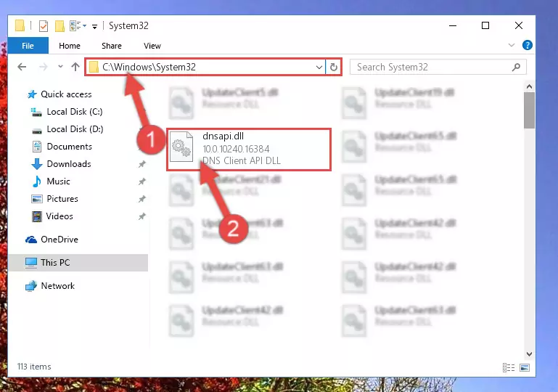Open Videos in the navigation pane
558x392 pixels.
point(60,216)
